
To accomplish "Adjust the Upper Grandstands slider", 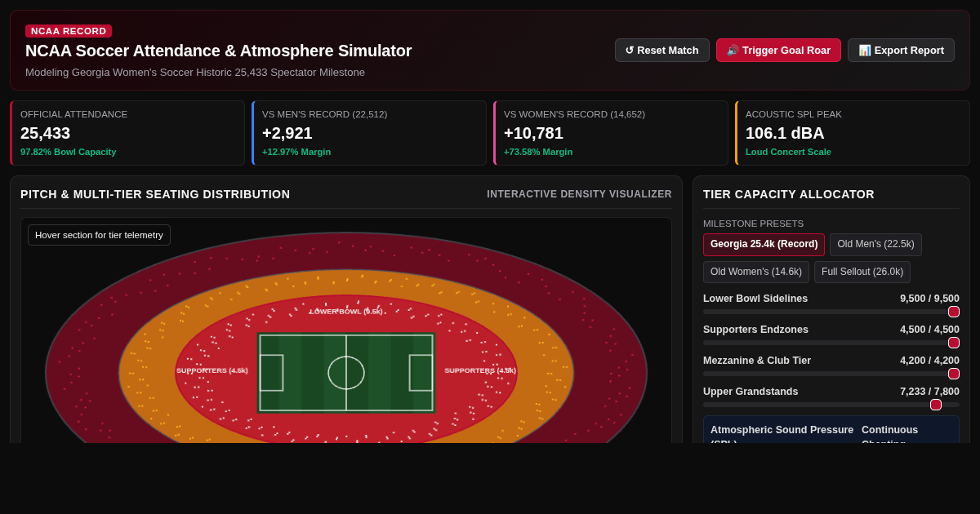I will click(831, 405).
